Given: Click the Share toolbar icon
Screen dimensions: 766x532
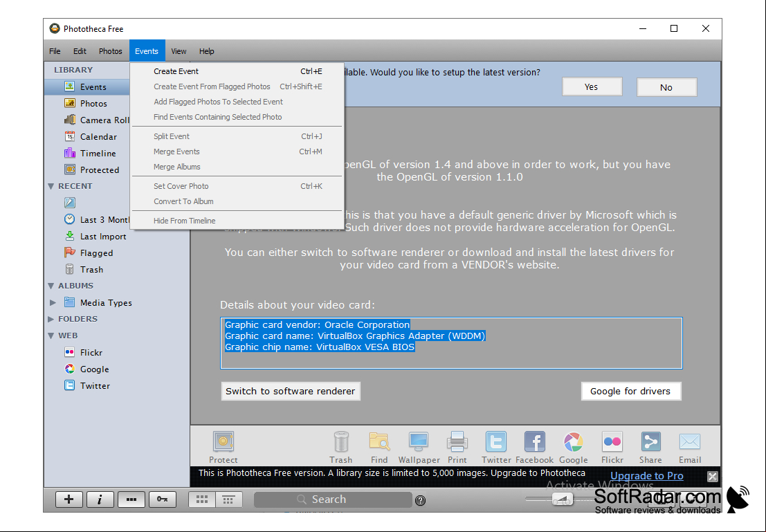Looking at the screenshot, I should (x=650, y=447).
